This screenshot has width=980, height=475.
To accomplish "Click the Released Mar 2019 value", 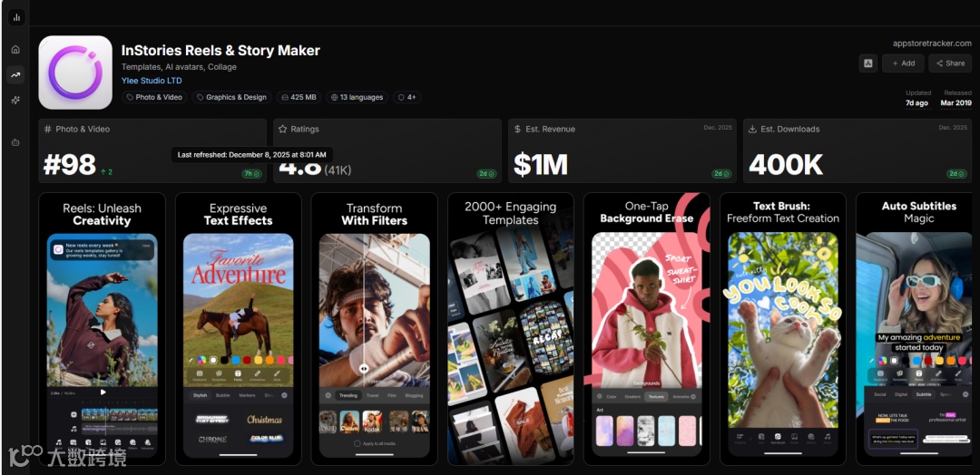I will tap(955, 103).
